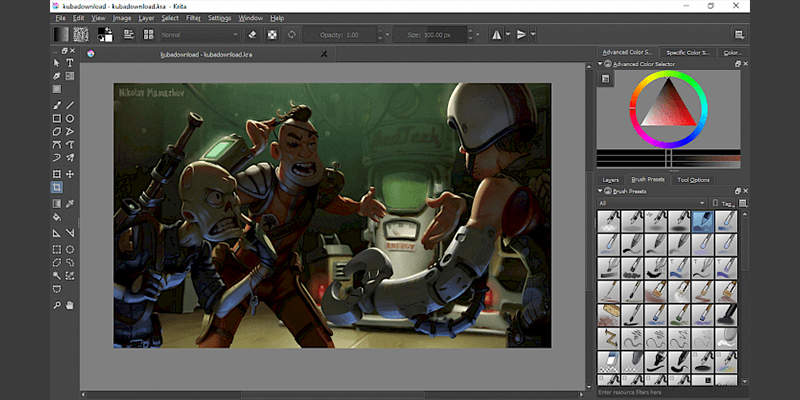Select the Rectangular Selection tool
The width and height of the screenshot is (800, 400).
click(x=57, y=249)
